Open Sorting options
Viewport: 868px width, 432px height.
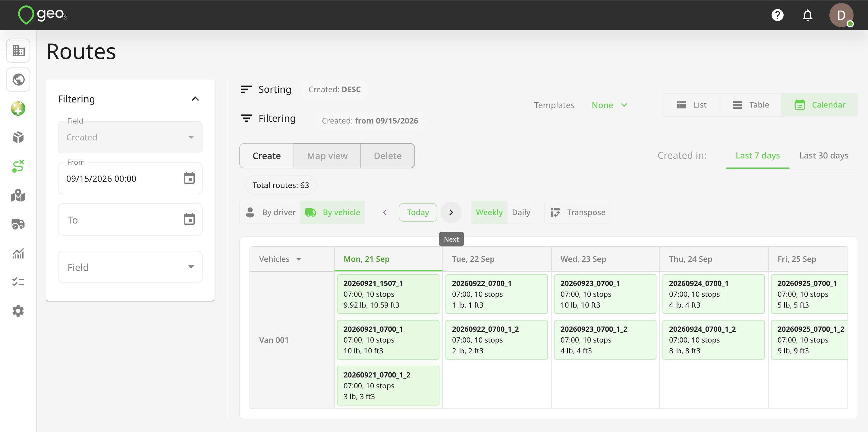[x=266, y=89]
